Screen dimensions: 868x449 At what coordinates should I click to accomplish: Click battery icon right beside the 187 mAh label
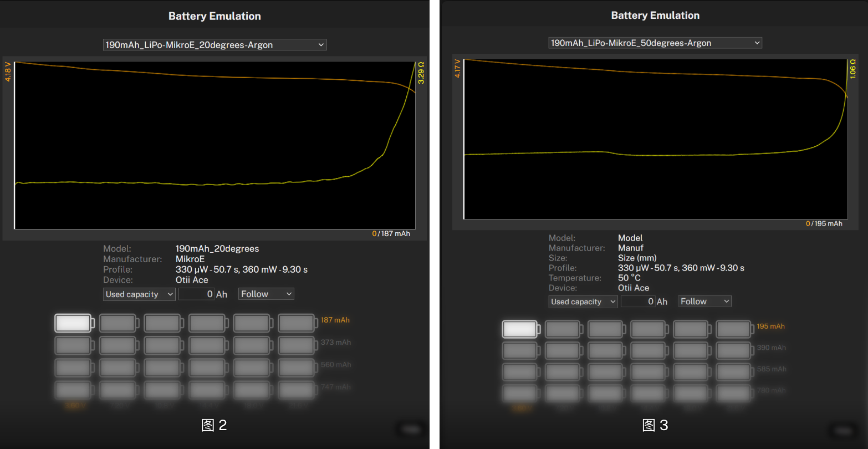[298, 323]
